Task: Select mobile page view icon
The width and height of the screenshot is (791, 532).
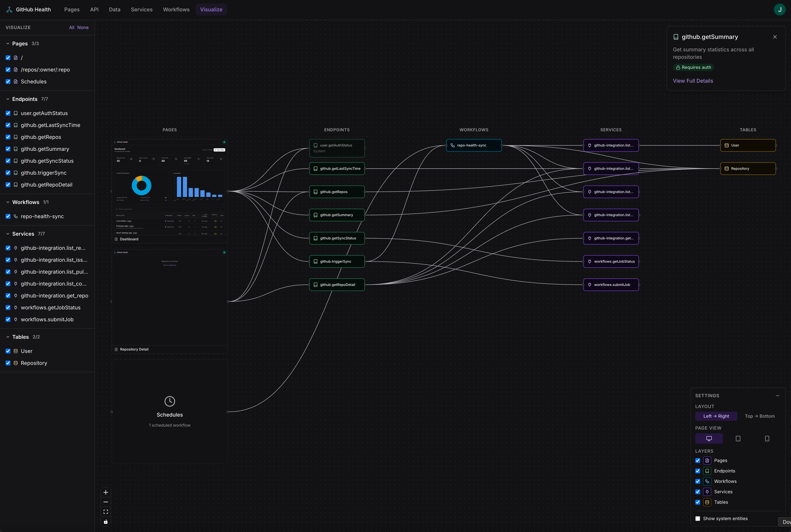Action: pyautogui.click(x=767, y=439)
